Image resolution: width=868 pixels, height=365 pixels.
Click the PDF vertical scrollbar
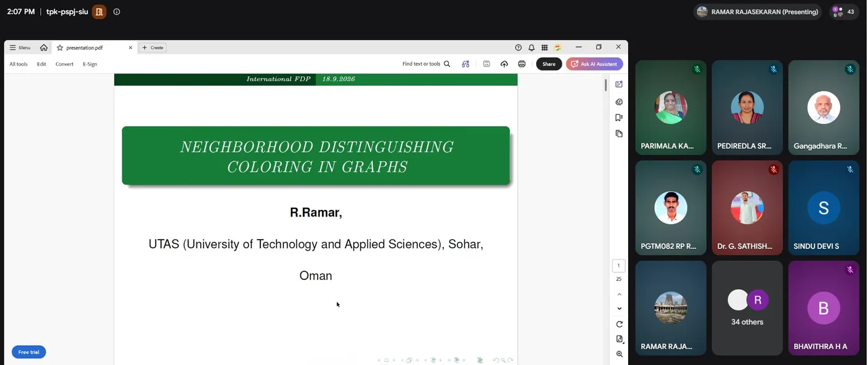(x=606, y=85)
